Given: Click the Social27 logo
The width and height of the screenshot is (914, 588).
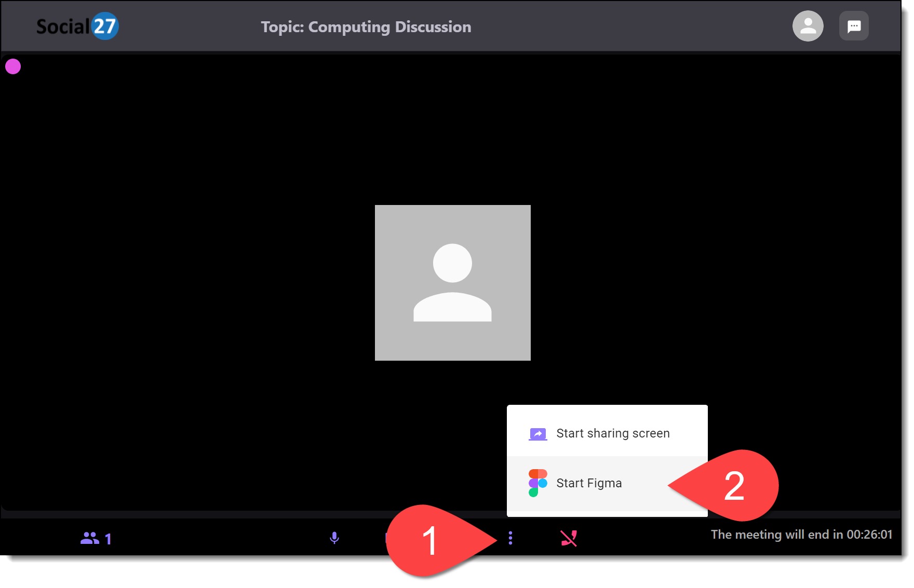Looking at the screenshot, I should tap(77, 26).
